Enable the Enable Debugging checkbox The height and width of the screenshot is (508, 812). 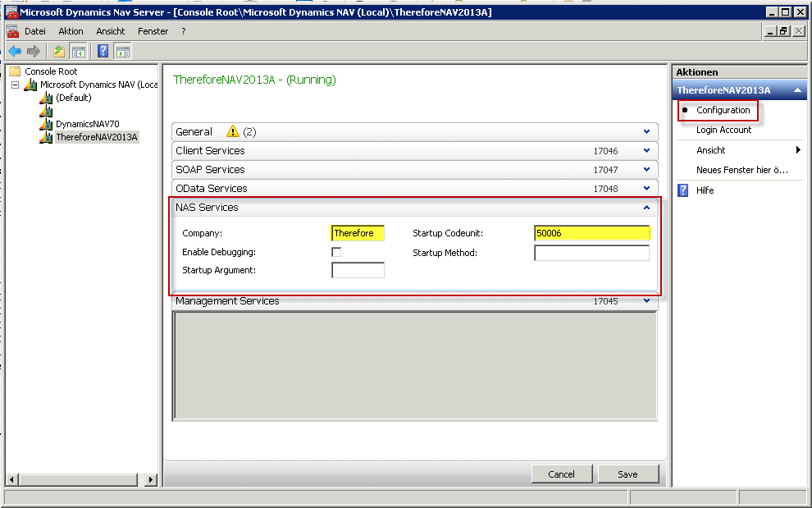click(x=335, y=252)
